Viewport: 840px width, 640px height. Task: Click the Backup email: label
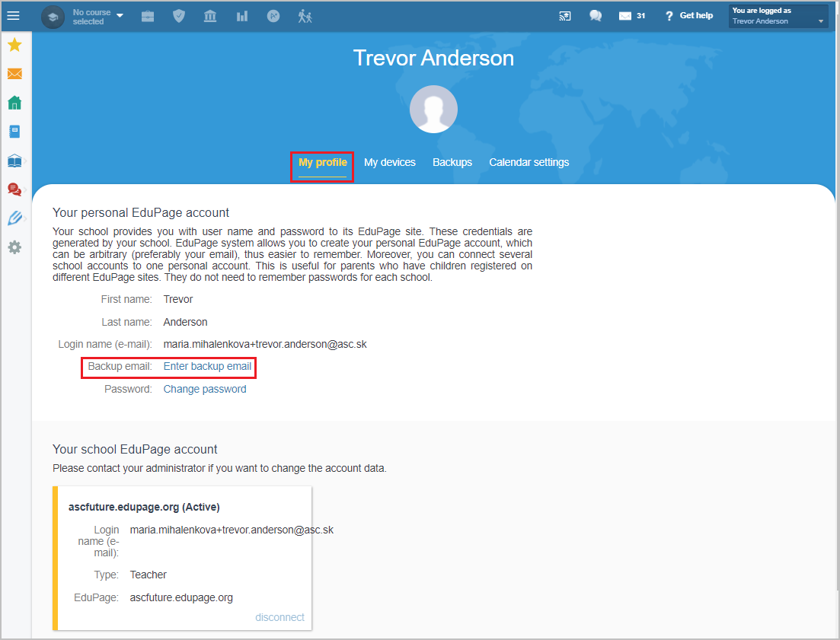coord(120,367)
